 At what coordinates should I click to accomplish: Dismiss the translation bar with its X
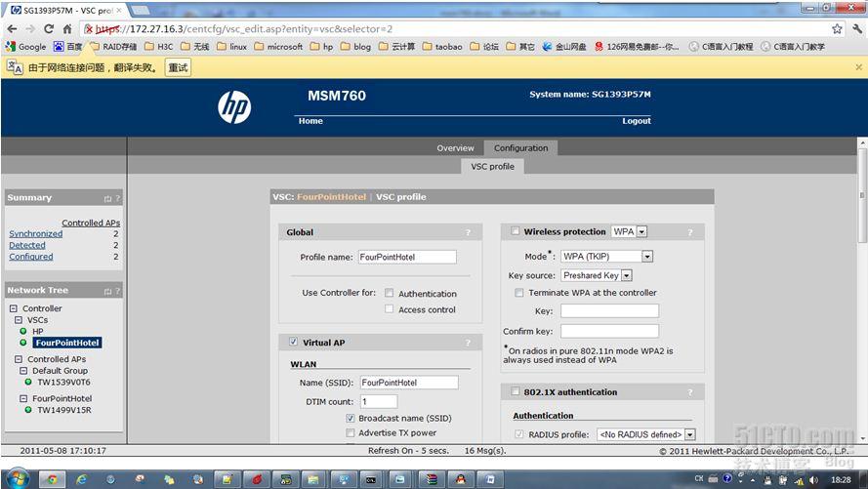(x=858, y=67)
